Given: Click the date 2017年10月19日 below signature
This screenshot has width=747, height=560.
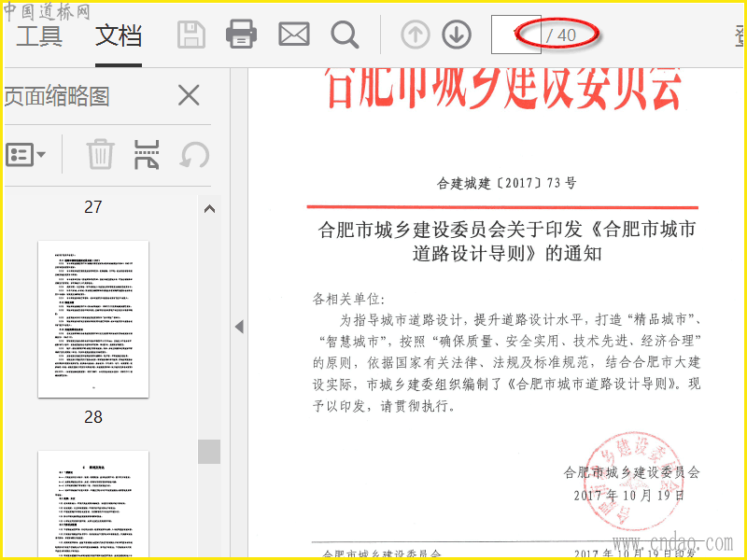Looking at the screenshot, I should [628, 496].
